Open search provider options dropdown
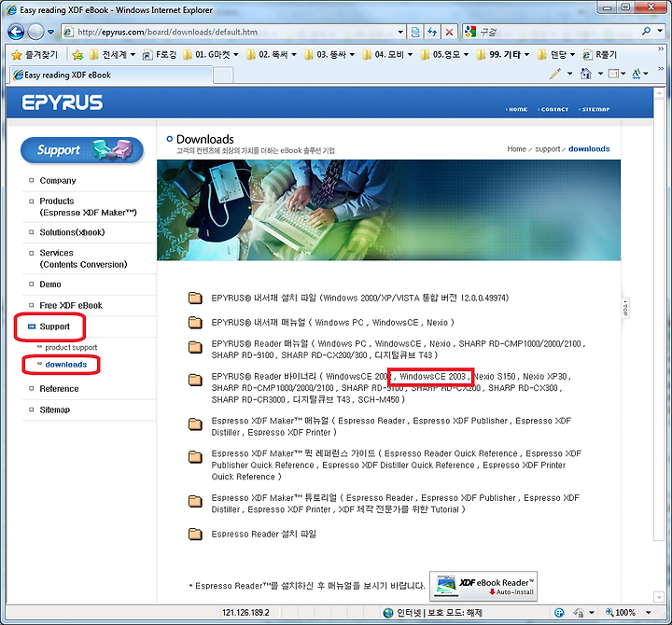The image size is (672, 625). pyautogui.click(x=660, y=32)
